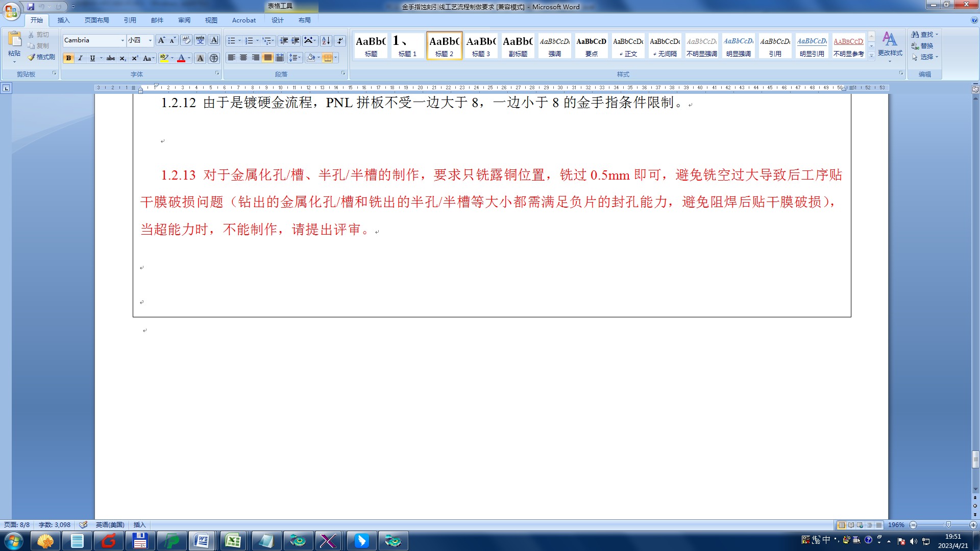Toggle Underline formatting
Image resolution: width=980 pixels, height=551 pixels.
tap(92, 58)
